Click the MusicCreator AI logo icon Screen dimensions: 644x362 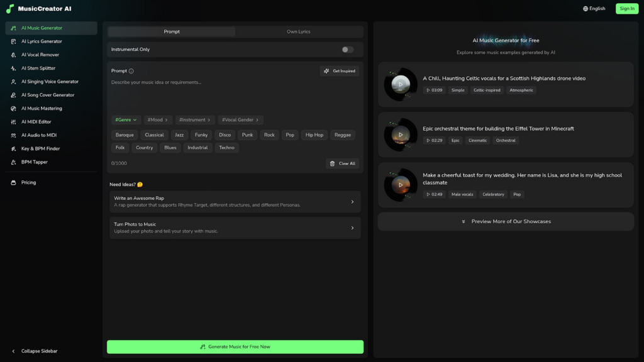[x=10, y=9]
